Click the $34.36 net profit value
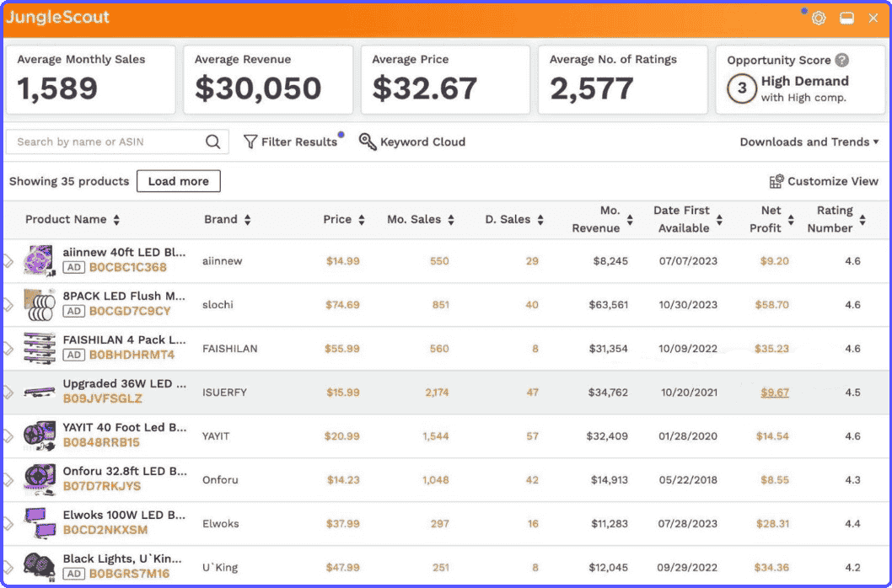Screen dimensions: 892x588 (771, 567)
